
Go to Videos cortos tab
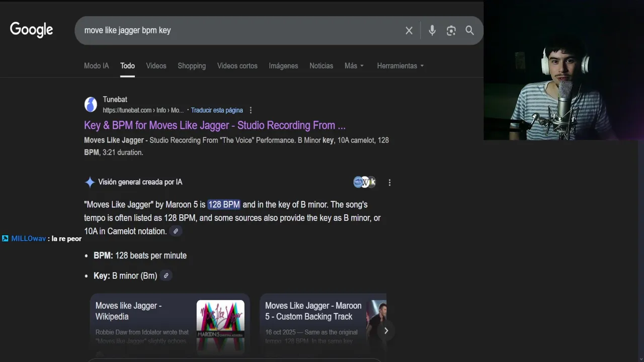237,66
